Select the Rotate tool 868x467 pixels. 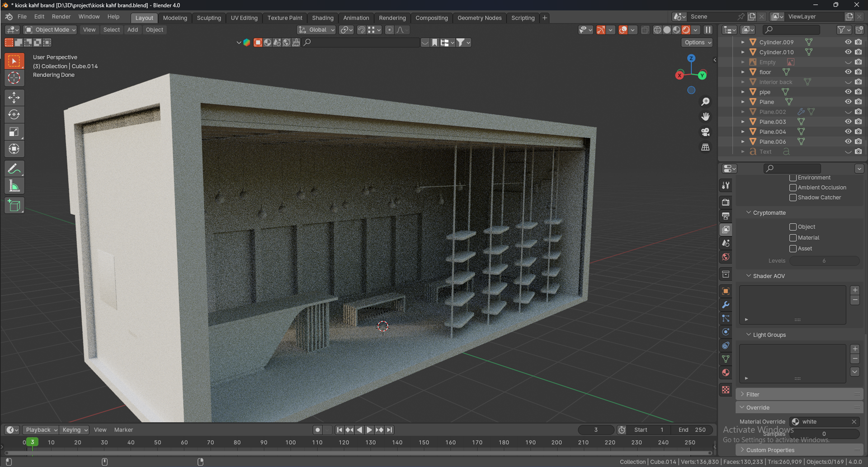tap(14, 114)
